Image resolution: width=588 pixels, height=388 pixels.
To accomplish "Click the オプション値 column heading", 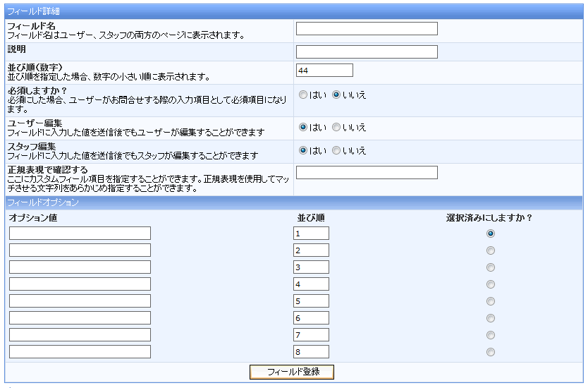I will tap(33, 218).
